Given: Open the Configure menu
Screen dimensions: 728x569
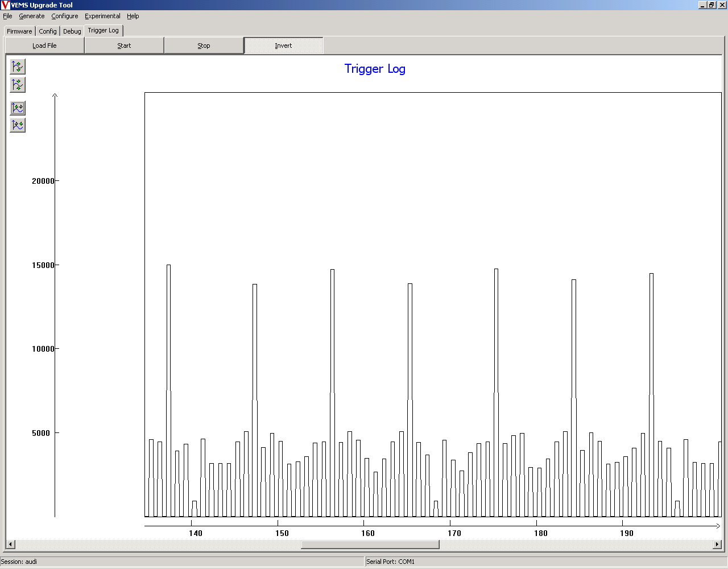Looking at the screenshot, I should pos(65,16).
